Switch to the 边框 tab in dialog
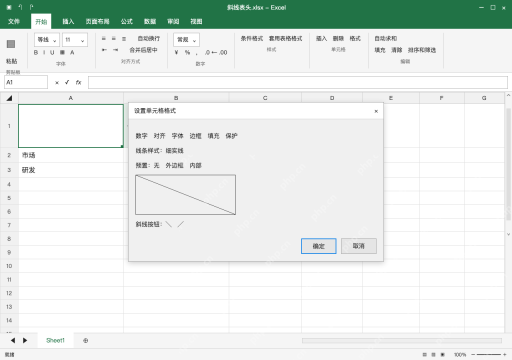Viewport: 512px width, 360px height. (x=195, y=136)
